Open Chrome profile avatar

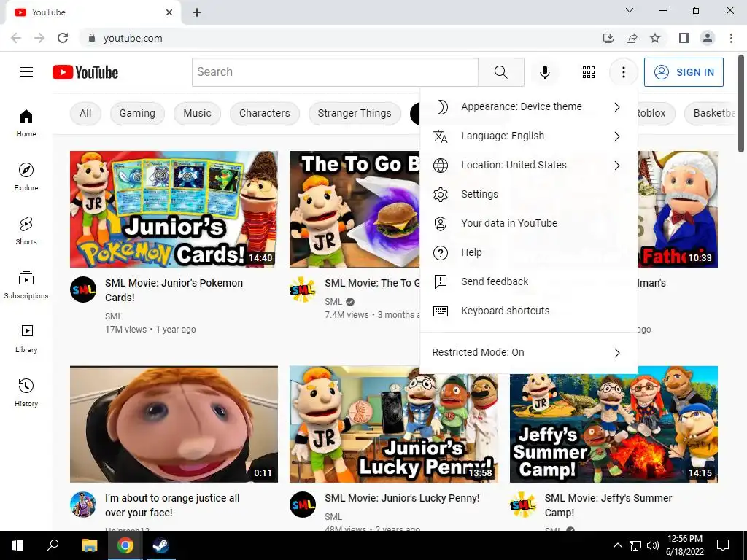[708, 38]
